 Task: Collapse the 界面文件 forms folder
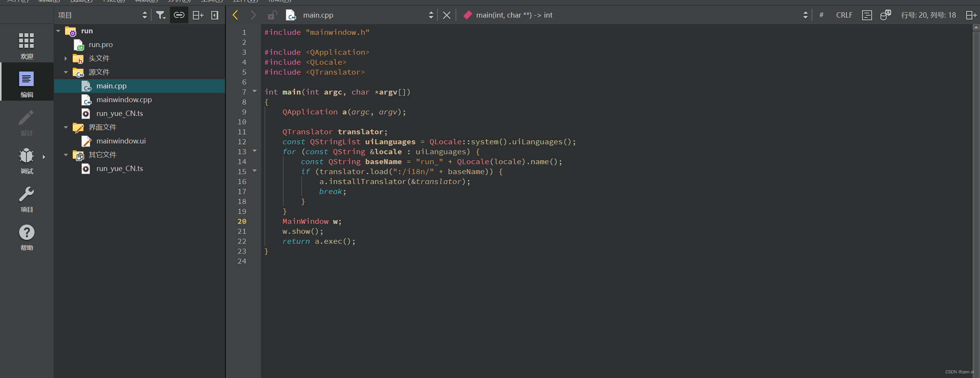click(66, 127)
